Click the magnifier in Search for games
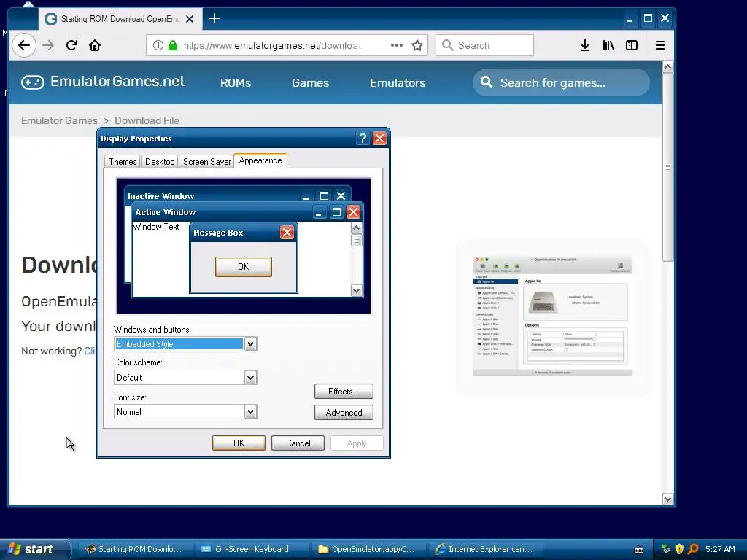Screen dimensions: 747x560 [x=487, y=82]
